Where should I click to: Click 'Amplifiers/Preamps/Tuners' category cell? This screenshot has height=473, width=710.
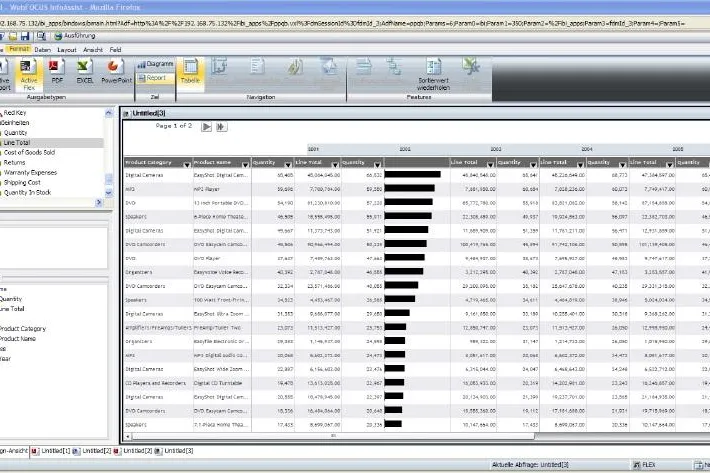click(158, 328)
